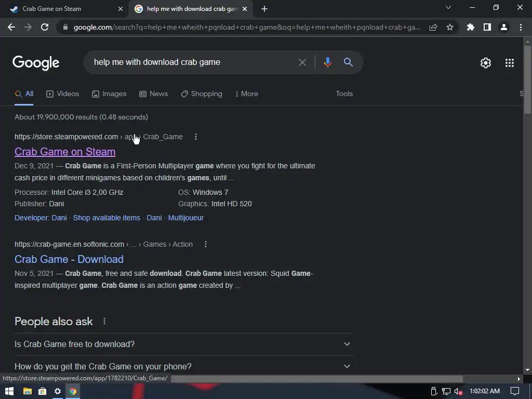Open People also ask options menu
This screenshot has width=532, height=399.
pos(104,321)
